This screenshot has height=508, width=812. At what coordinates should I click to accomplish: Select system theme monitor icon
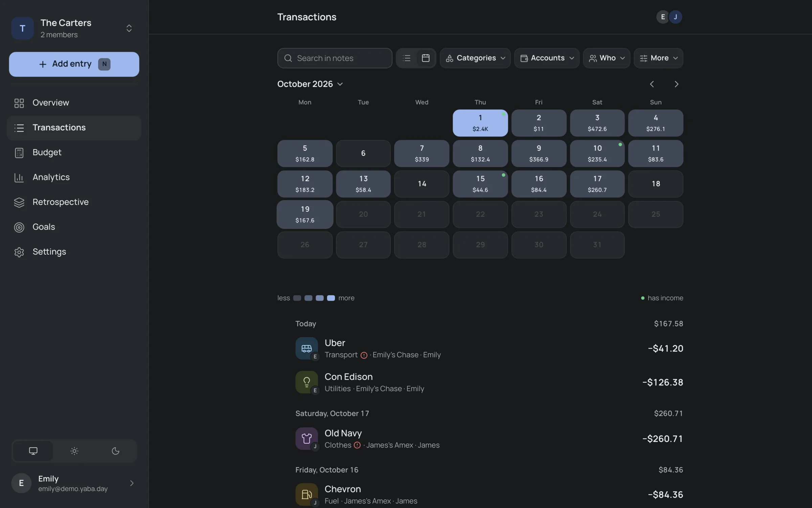(x=33, y=451)
